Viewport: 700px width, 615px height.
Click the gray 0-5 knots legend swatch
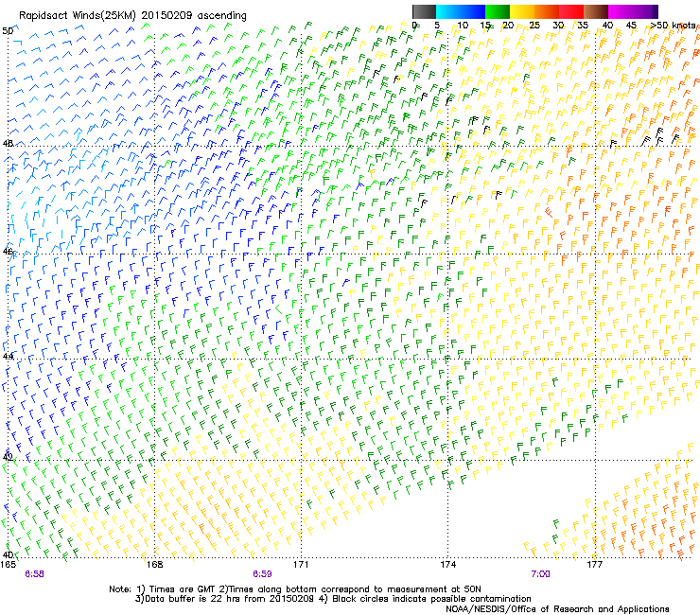pyautogui.click(x=424, y=11)
